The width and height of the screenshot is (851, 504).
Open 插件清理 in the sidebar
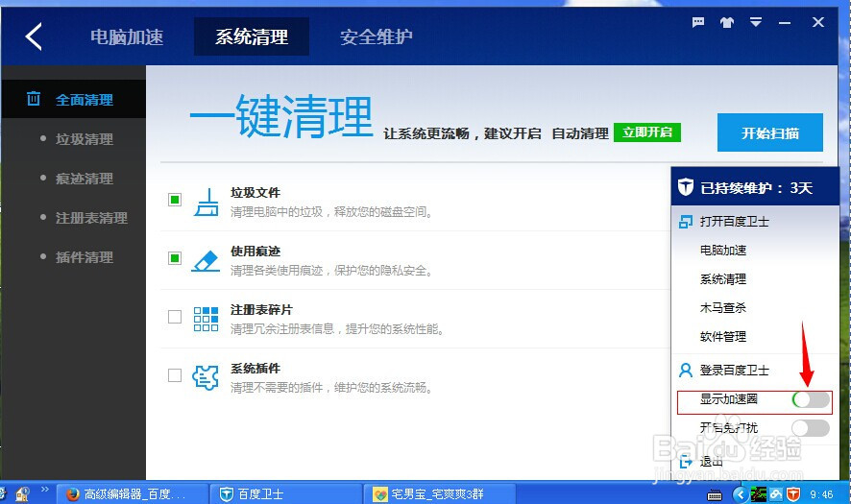point(85,257)
